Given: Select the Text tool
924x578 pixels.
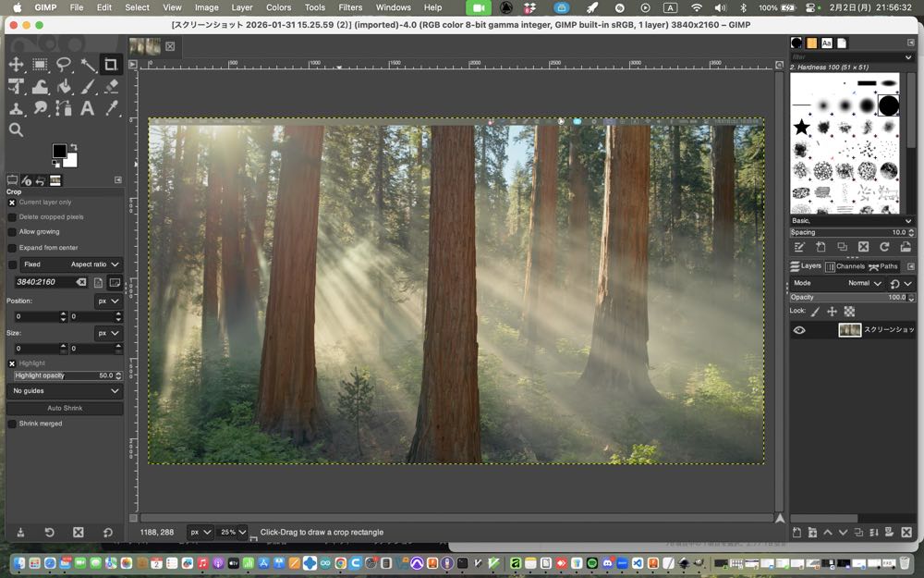Looking at the screenshot, I should tap(88, 109).
